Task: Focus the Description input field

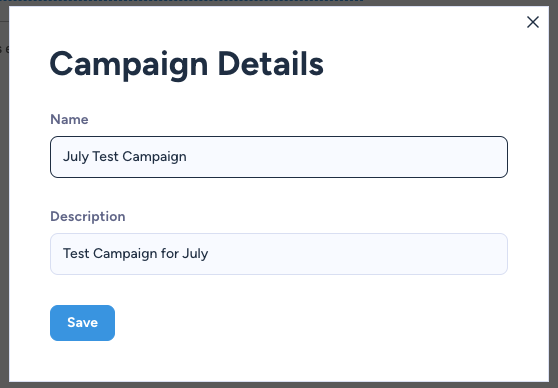Action: [279, 254]
